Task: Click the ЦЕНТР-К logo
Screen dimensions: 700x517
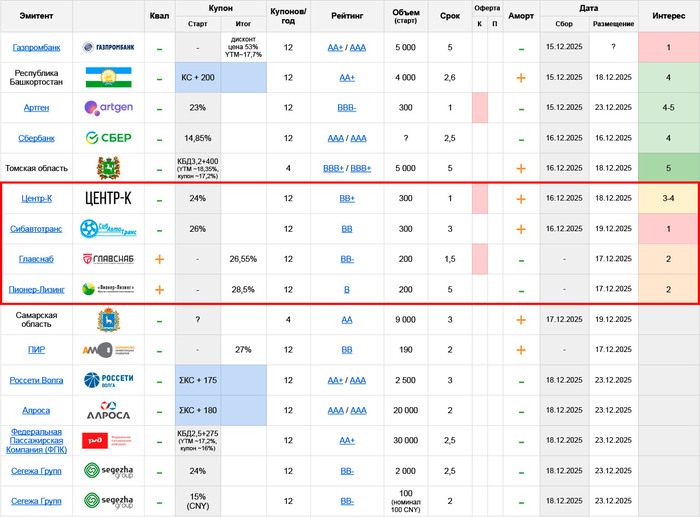Action: (x=108, y=198)
